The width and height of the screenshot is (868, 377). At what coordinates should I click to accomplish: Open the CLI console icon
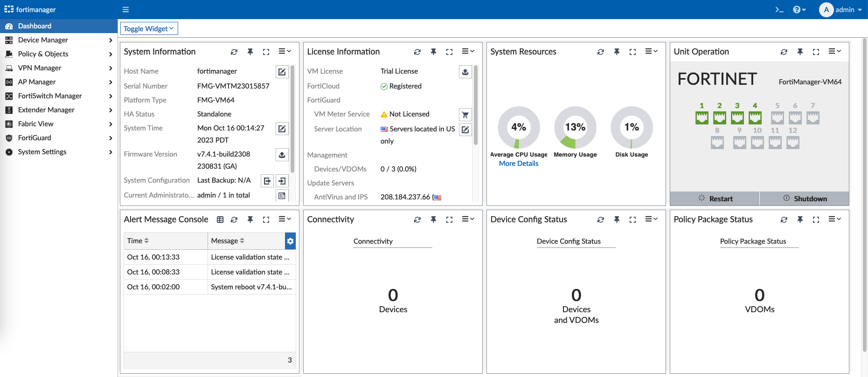pyautogui.click(x=779, y=10)
